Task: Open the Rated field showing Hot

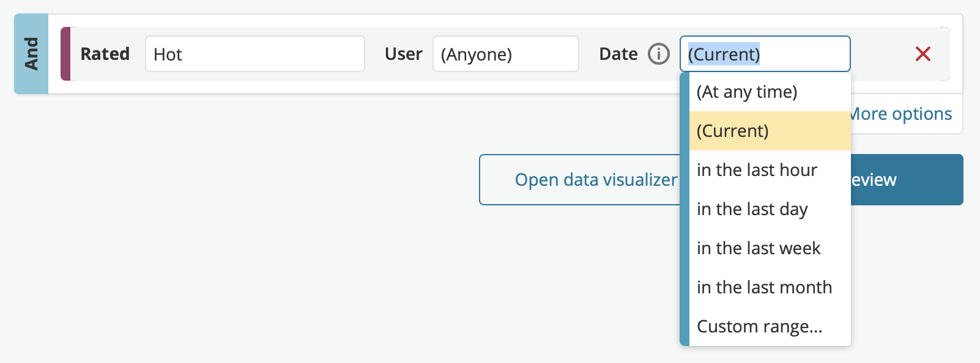Action: [x=255, y=54]
